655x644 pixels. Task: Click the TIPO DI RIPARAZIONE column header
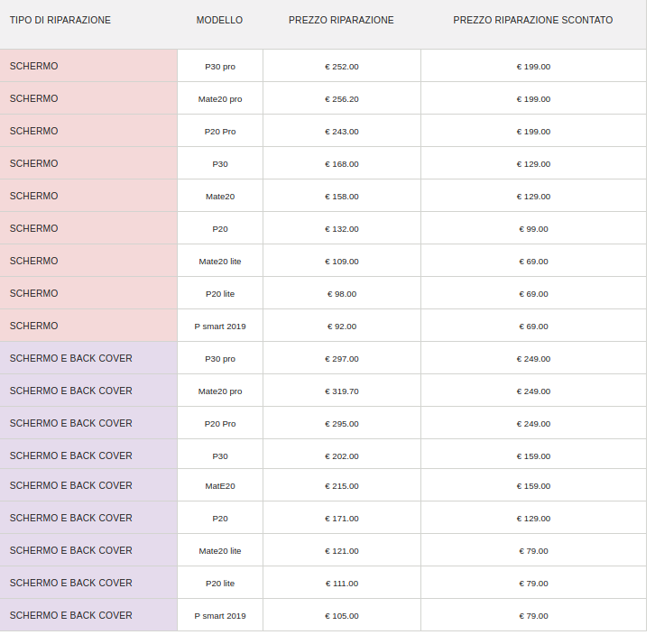[60, 20]
